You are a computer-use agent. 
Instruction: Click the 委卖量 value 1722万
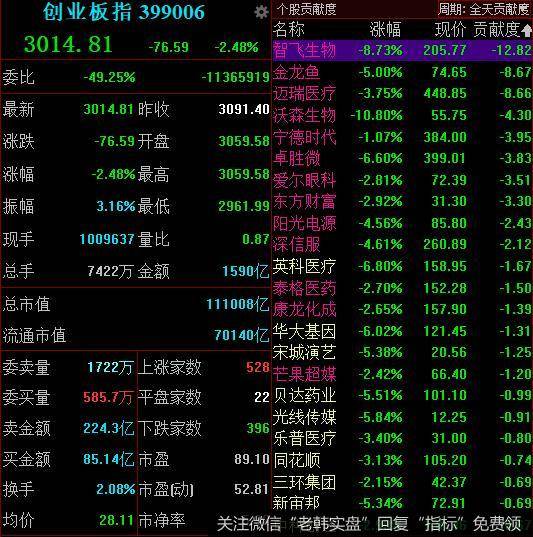coord(110,367)
